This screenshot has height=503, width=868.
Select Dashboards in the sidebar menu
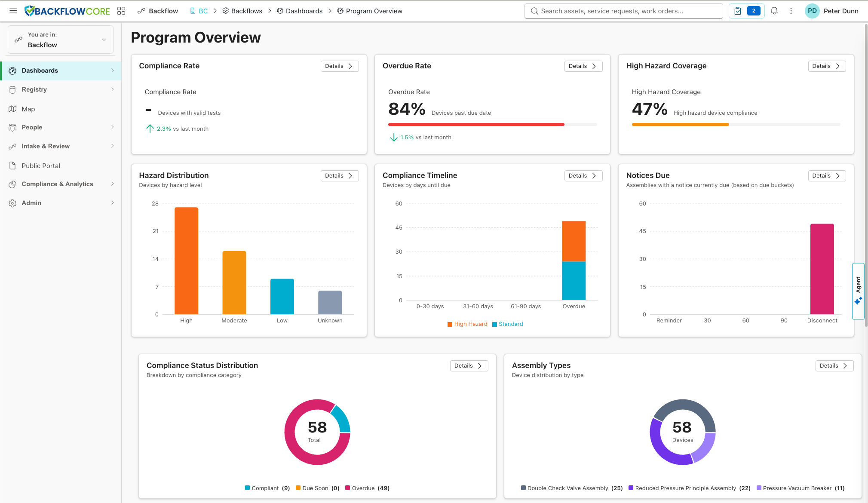tap(40, 71)
